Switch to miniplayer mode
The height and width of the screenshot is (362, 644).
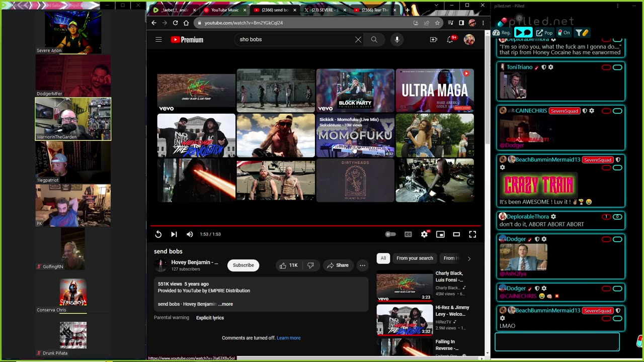pos(440,234)
